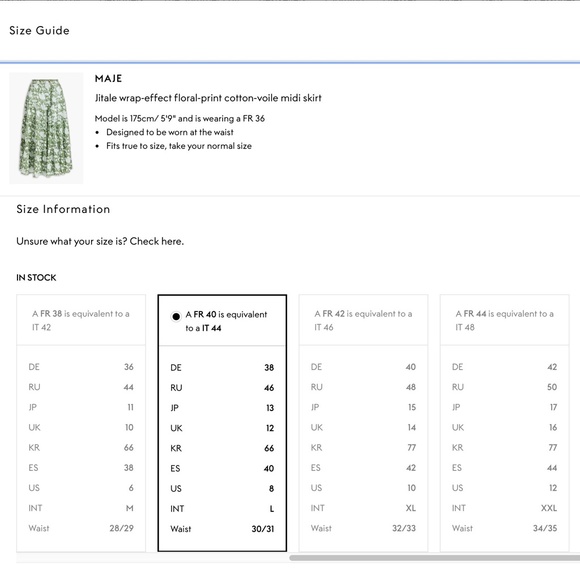Click KR value 66 in FR 40 card

[269, 448]
